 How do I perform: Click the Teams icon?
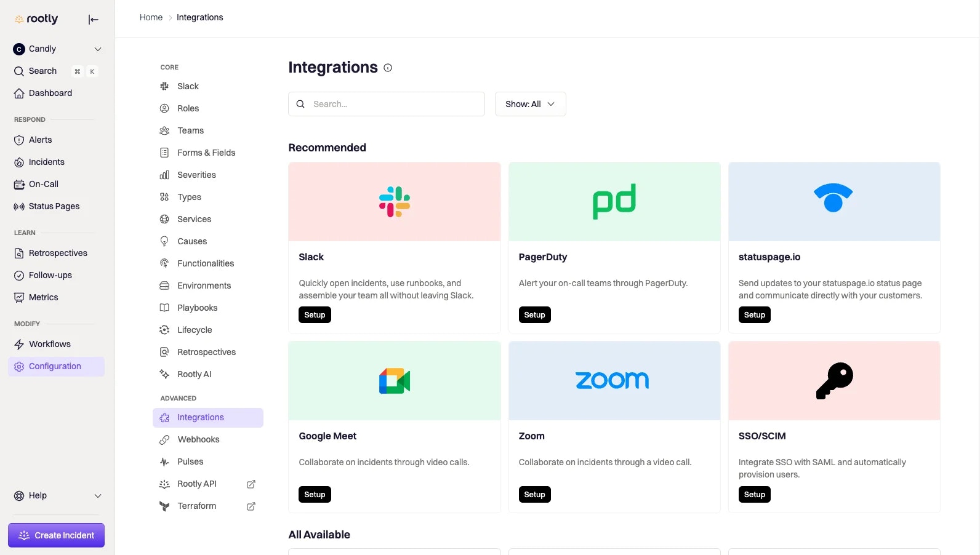164,131
